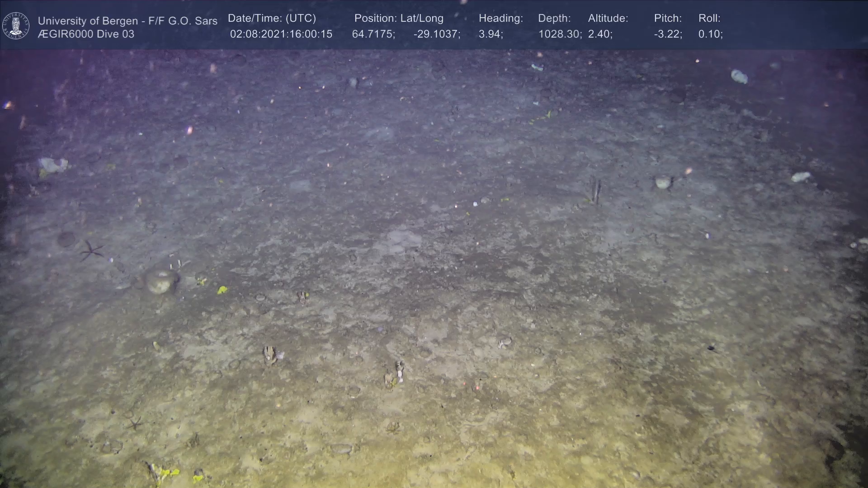Click the white sponge at the far left edge
The width and height of the screenshot is (868, 488).
point(53,165)
